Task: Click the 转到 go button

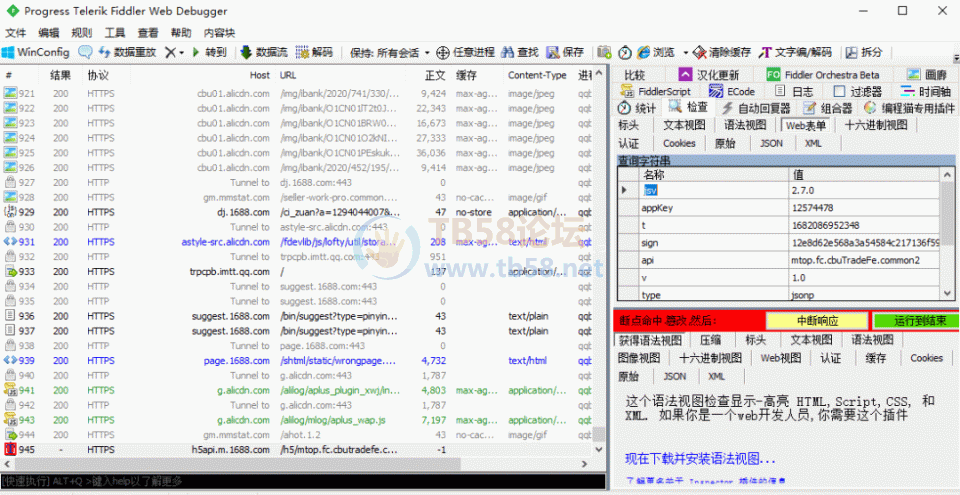Action: coord(209,52)
